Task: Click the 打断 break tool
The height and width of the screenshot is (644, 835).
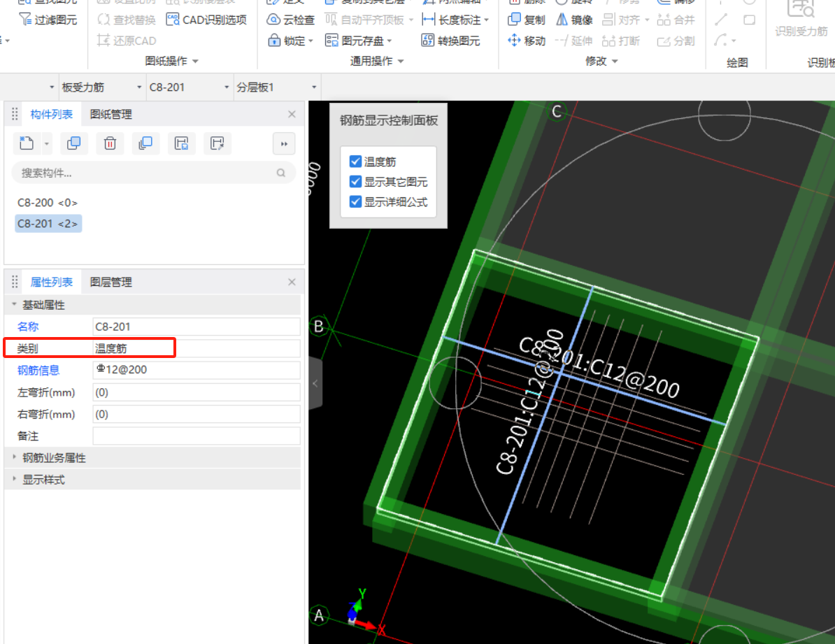Action: click(621, 41)
